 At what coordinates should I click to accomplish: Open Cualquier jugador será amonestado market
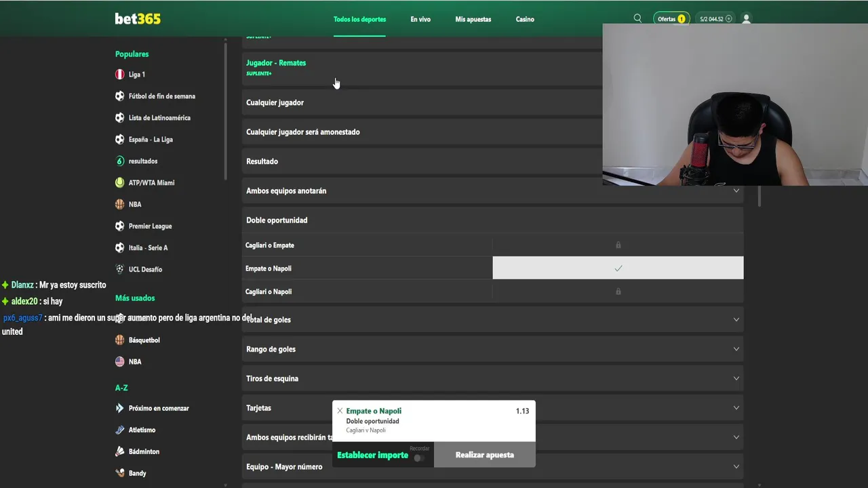pos(422,132)
